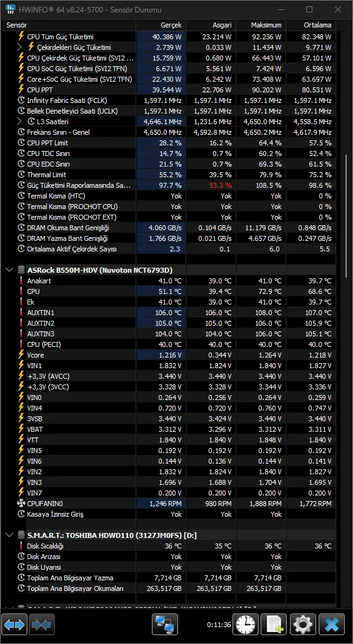353x644 pixels.
Task: Click the thermometer icon beside AUXTIN1
Action: [21, 313]
